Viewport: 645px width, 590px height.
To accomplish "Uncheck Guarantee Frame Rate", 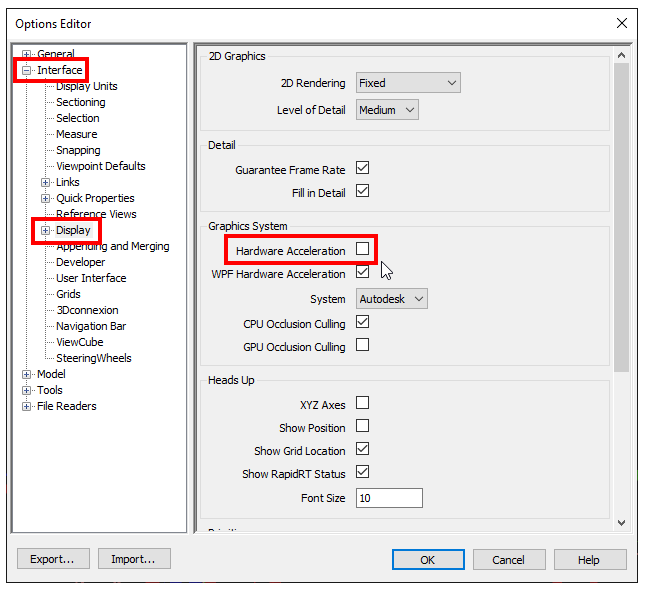I will click(362, 168).
